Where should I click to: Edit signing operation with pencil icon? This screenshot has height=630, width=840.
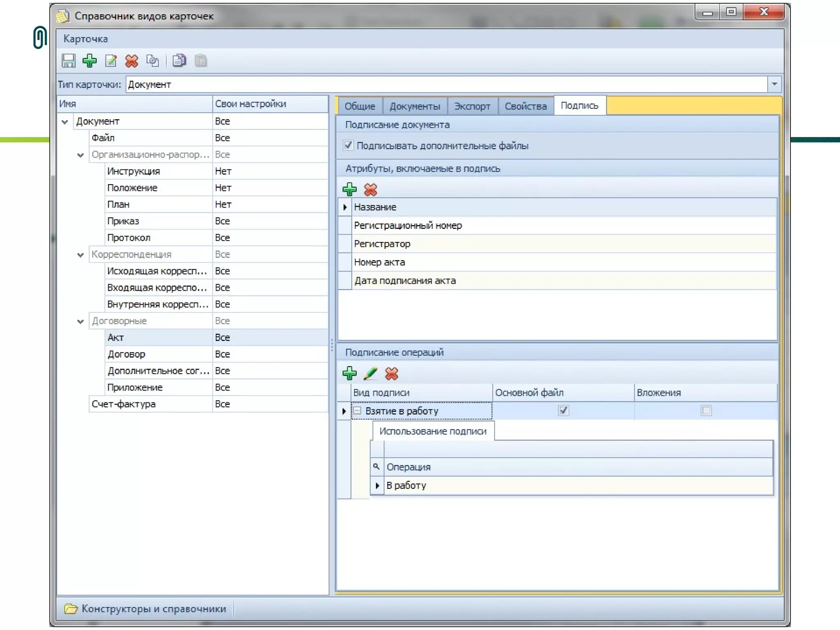(370, 373)
